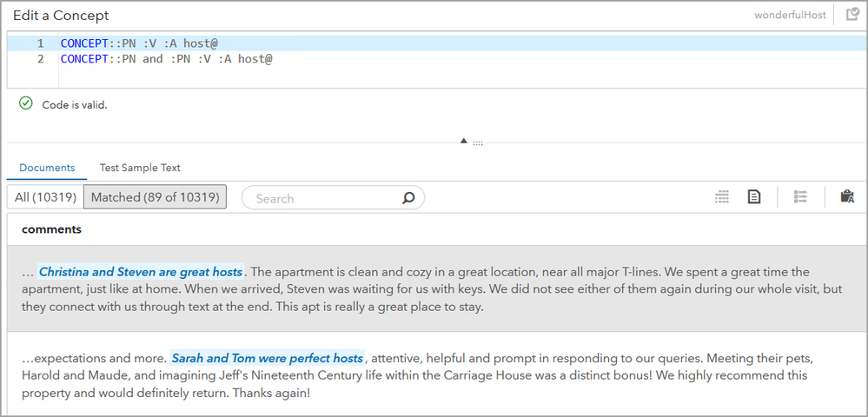
Task: Click the clipboard with letter A icon
Action: point(847,197)
